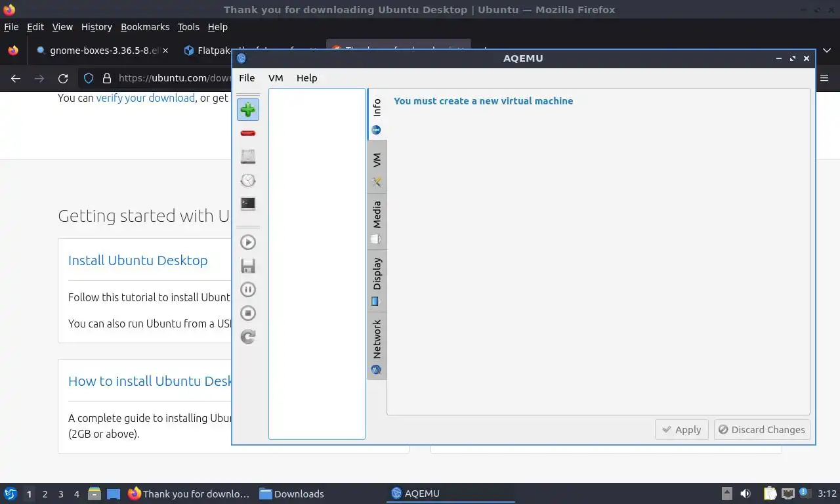Open the Firefox Help menu
Image resolution: width=840 pixels, height=504 pixels.
(x=217, y=27)
